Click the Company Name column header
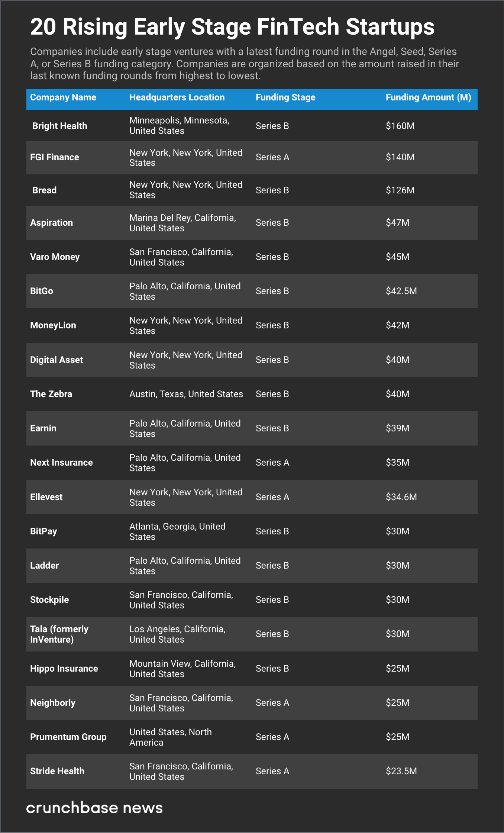The image size is (504, 833). pos(63,97)
